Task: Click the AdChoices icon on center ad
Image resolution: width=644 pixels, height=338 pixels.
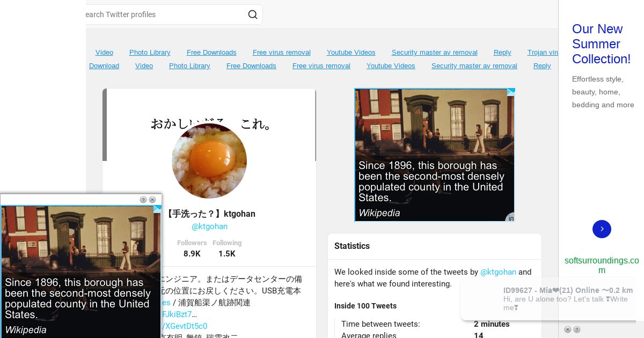Action: click(511, 92)
